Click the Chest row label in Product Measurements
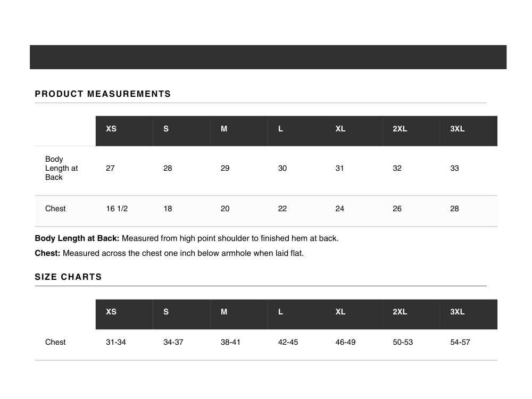The height and width of the screenshot is (399, 532). (x=55, y=209)
